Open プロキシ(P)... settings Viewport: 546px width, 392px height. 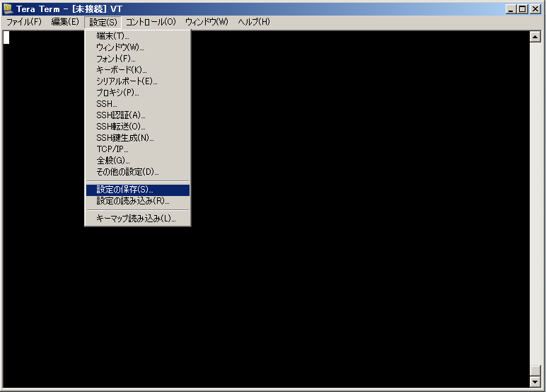click(x=138, y=93)
